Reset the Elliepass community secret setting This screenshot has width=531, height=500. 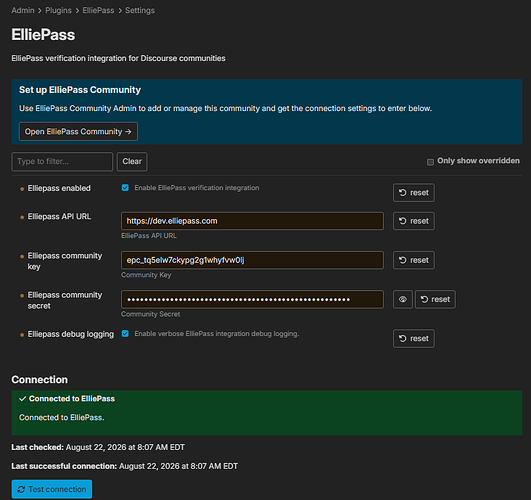pyautogui.click(x=435, y=299)
